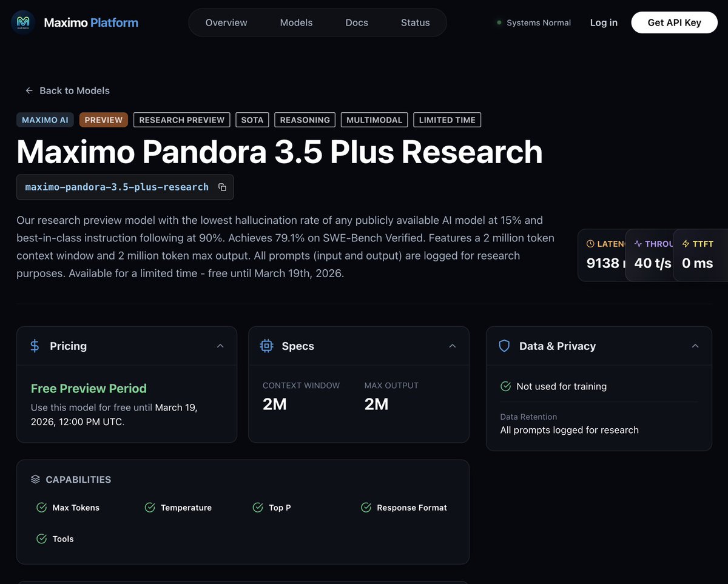728x584 pixels.
Task: Click the SOTA tag
Action: coord(252,120)
